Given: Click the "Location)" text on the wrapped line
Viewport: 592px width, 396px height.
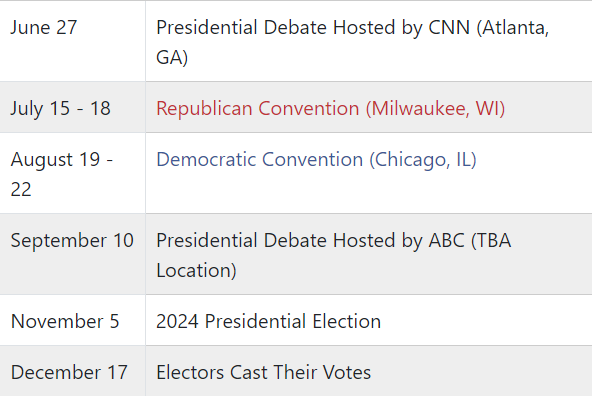Looking at the screenshot, I should [196, 271].
